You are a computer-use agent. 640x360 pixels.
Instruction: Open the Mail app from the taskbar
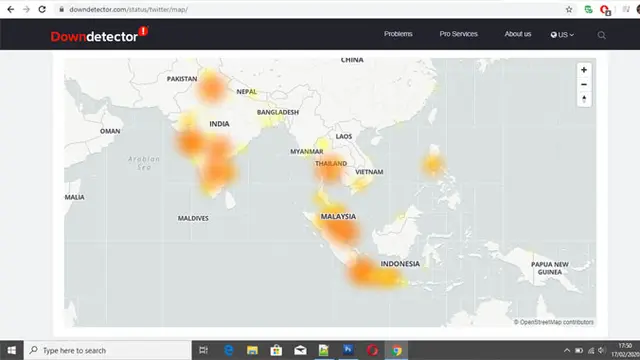[300, 350]
